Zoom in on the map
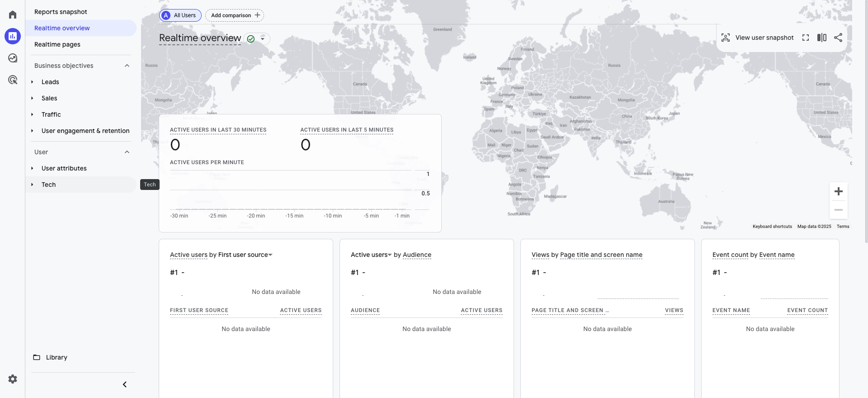This screenshot has height=398, width=868. (839, 191)
